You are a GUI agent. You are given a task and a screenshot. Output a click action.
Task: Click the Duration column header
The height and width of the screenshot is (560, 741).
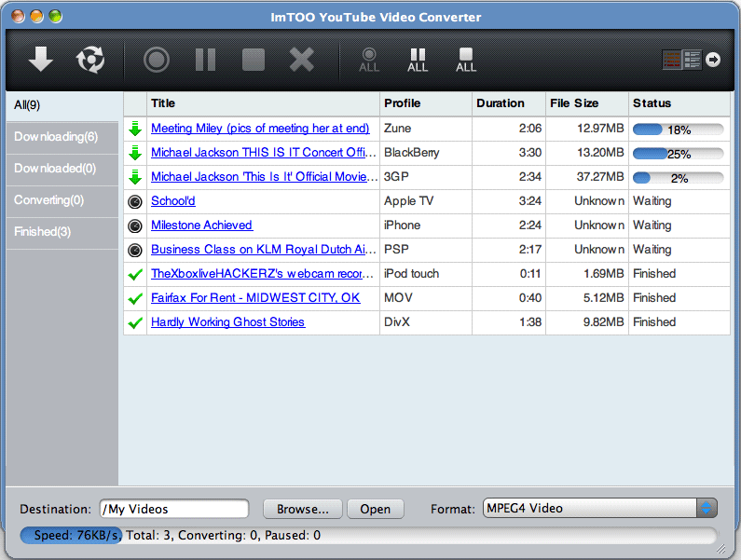(509, 103)
